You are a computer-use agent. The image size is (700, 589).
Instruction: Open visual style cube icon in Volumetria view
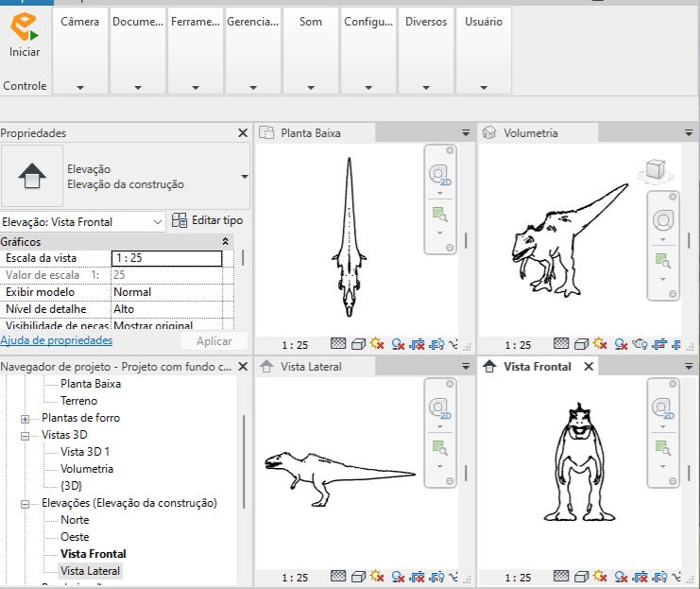581,344
